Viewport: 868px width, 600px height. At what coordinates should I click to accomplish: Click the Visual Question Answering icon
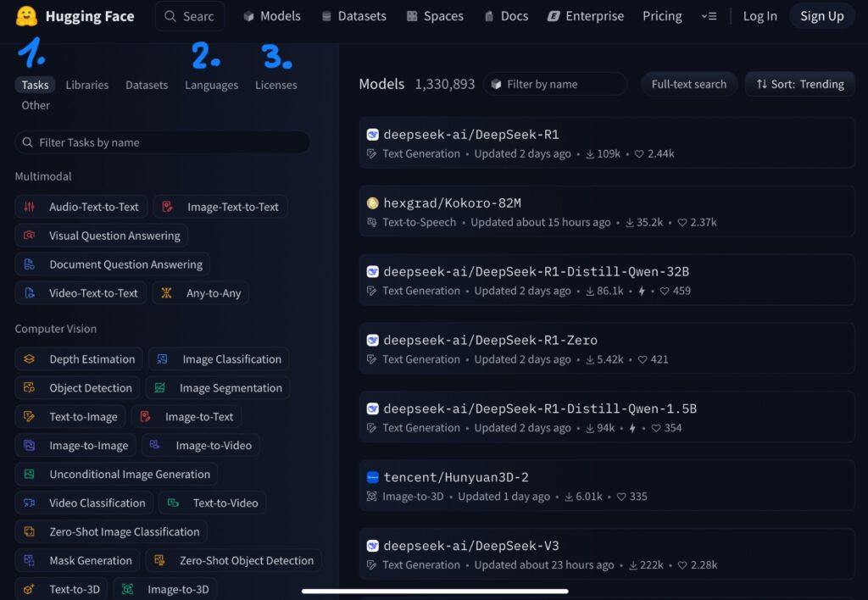tap(30, 236)
